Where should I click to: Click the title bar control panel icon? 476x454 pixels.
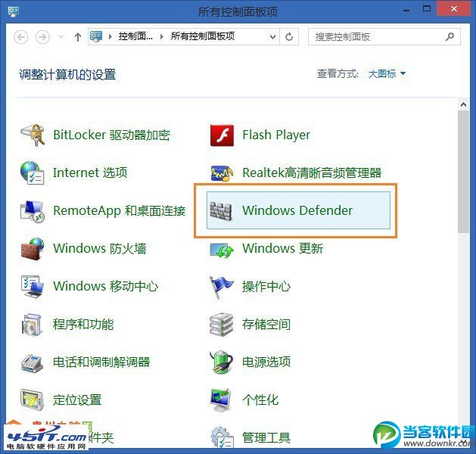pyautogui.click(x=14, y=11)
